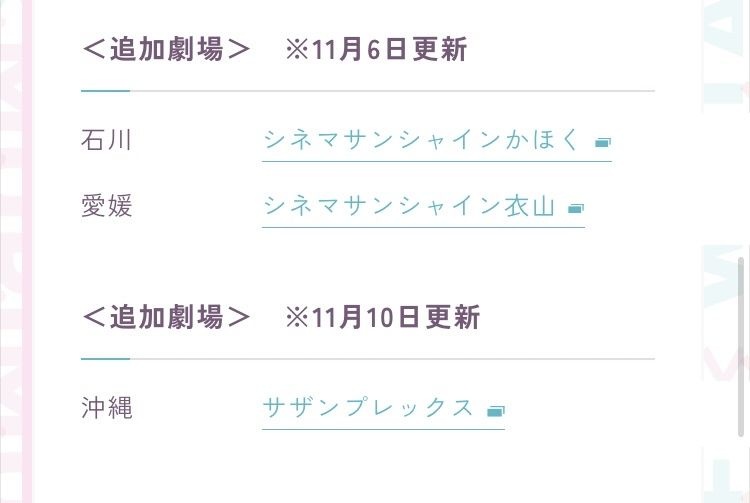Click external-link icon beside シネマサンシャインかほく

pos(602,142)
